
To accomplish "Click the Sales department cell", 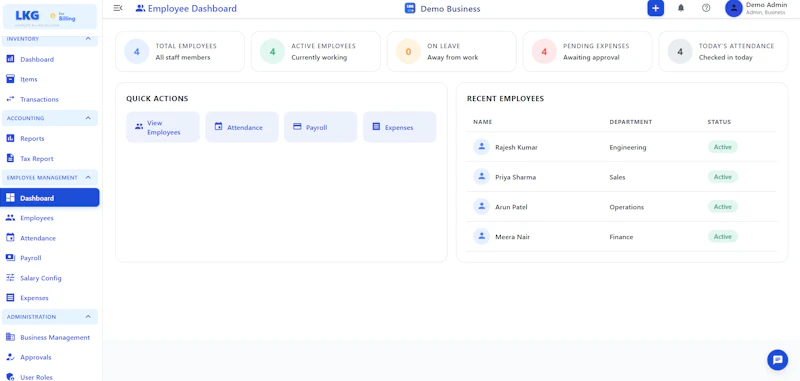I will click(617, 177).
